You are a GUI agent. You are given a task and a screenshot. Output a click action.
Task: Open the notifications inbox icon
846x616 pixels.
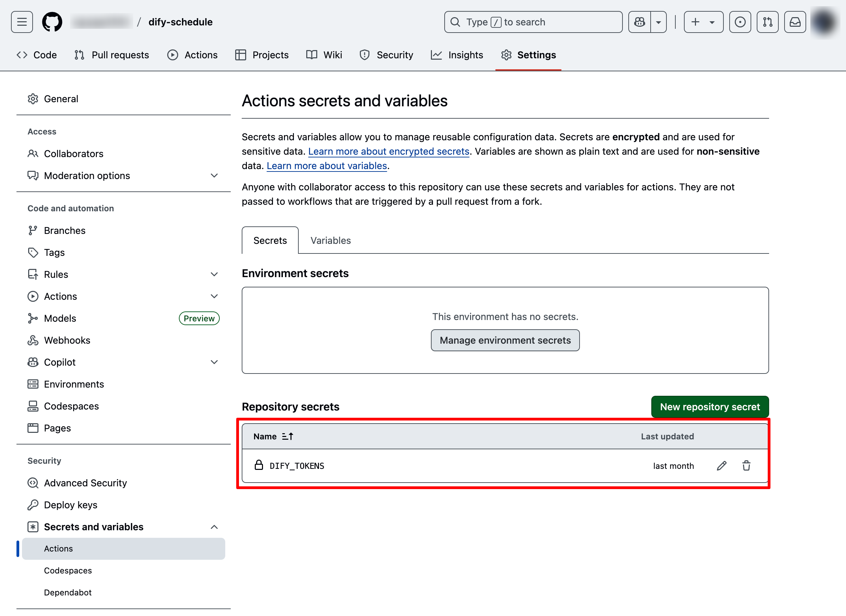(x=795, y=22)
